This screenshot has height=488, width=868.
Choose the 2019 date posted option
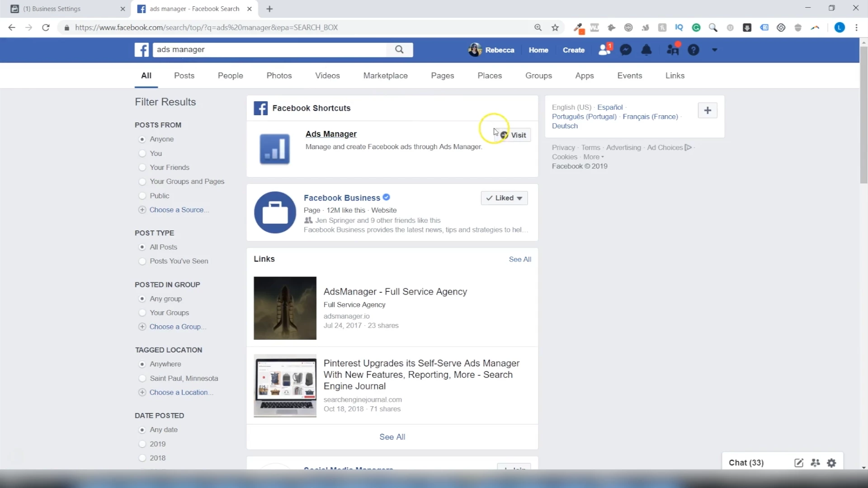142,444
